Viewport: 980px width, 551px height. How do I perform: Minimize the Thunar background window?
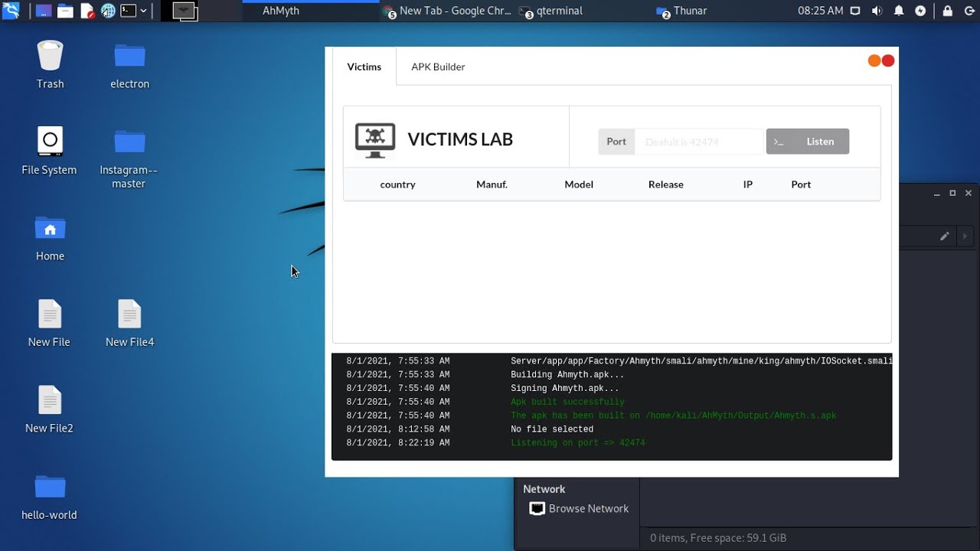tap(937, 194)
